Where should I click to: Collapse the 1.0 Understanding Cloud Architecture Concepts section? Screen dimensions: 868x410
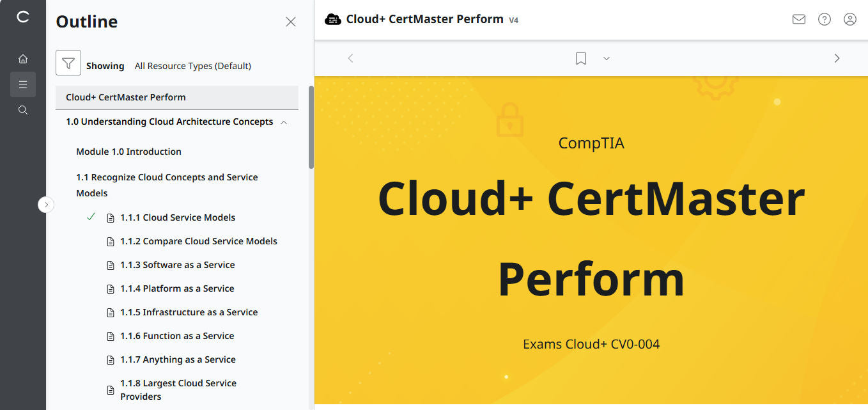click(284, 122)
